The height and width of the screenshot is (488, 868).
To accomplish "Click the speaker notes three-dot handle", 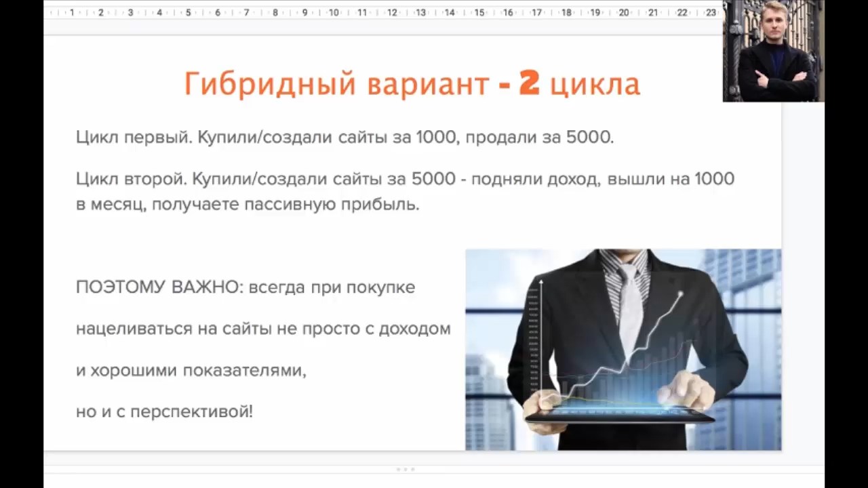I will pyautogui.click(x=405, y=469).
